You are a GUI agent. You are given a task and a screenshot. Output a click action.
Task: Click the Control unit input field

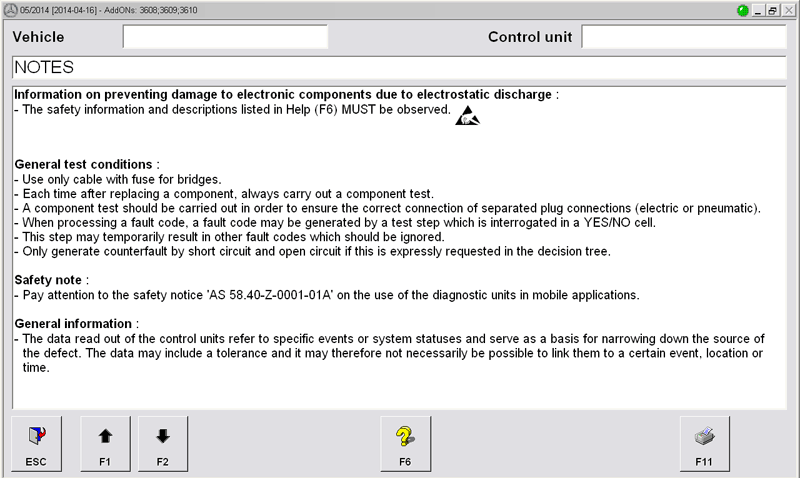(684, 37)
